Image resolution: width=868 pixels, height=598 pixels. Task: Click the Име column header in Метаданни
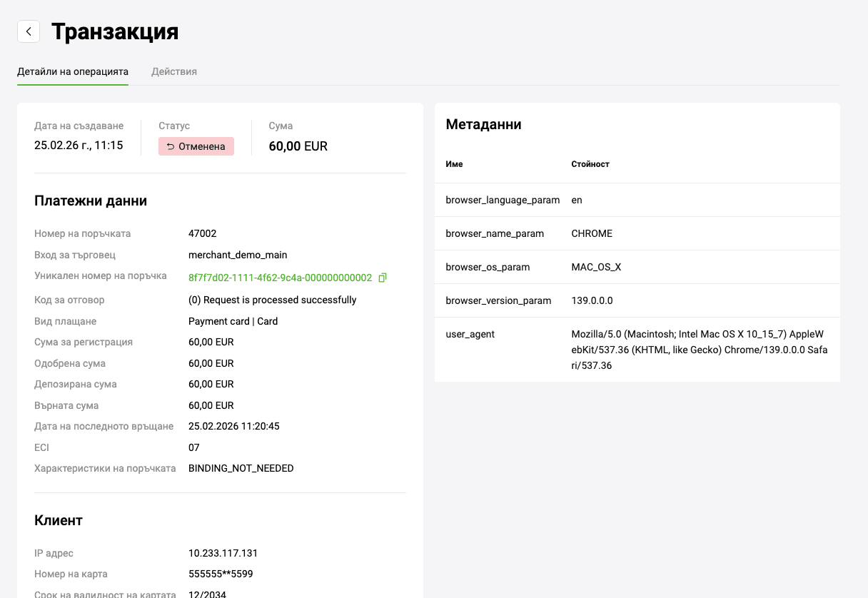coord(454,164)
